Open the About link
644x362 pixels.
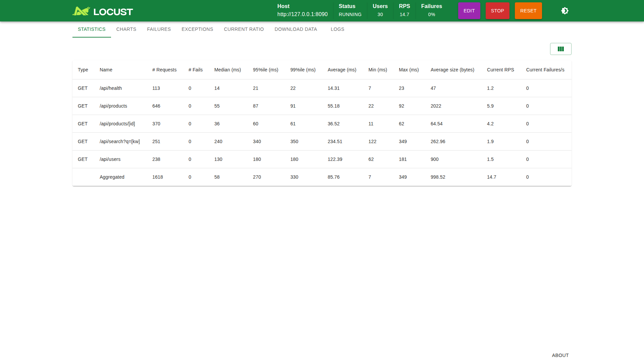[x=560, y=355]
